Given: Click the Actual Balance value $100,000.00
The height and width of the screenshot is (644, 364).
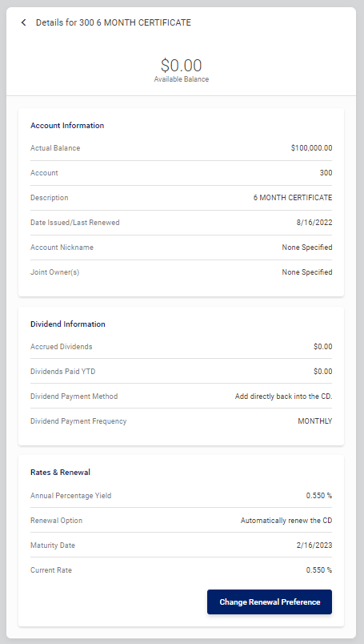Looking at the screenshot, I should pos(311,148).
